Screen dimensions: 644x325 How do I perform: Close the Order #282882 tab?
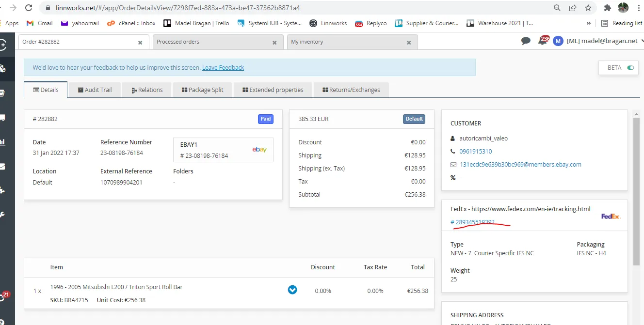(x=140, y=43)
